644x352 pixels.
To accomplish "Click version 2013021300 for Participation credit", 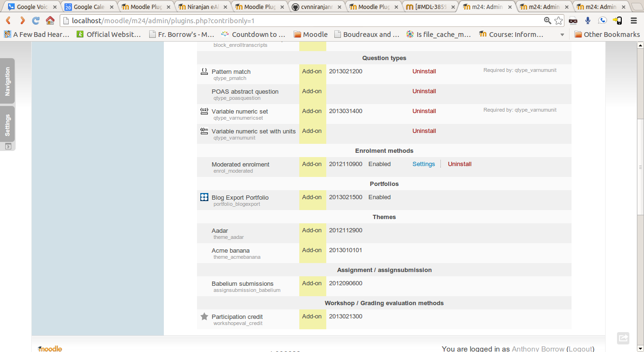I will coord(346,317).
